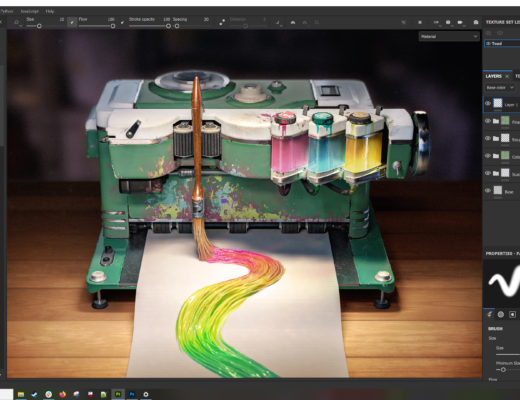This screenshot has width=520, height=400.
Task: Open the video camera icon in toolbar
Action: 460,22
